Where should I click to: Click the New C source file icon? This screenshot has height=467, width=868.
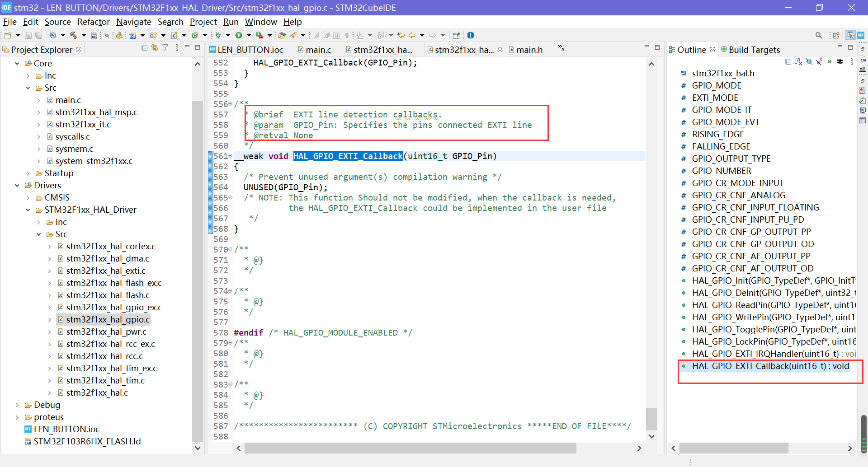click(174, 35)
